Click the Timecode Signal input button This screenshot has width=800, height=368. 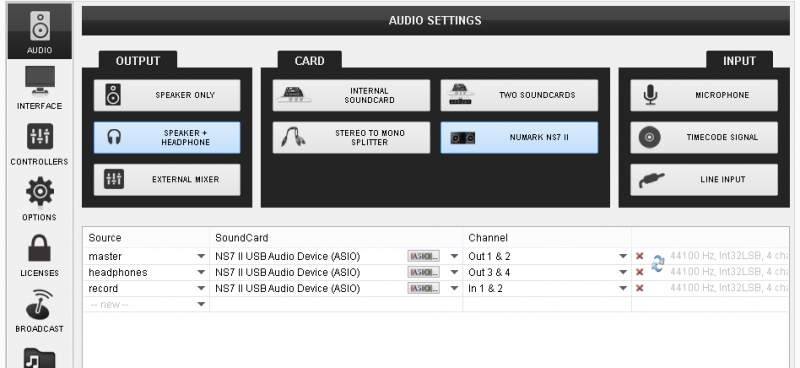704,137
